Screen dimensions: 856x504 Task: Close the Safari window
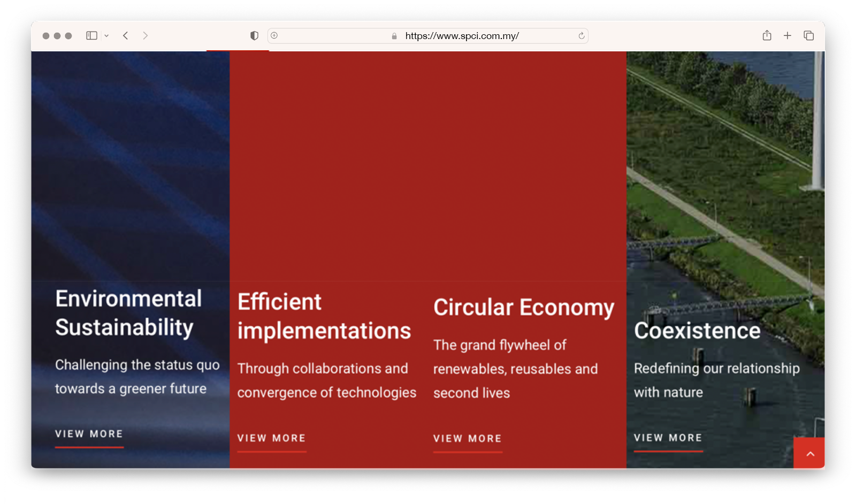click(46, 36)
